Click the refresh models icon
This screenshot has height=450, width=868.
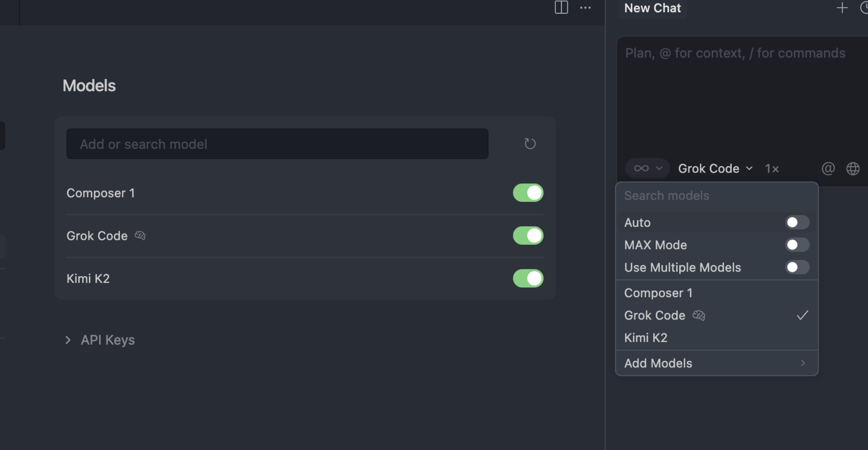(530, 144)
